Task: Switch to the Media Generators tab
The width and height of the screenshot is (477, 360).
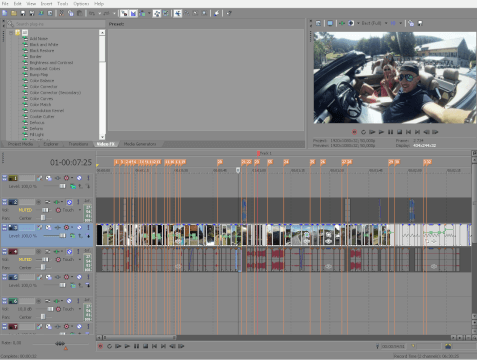Action: coord(140,144)
